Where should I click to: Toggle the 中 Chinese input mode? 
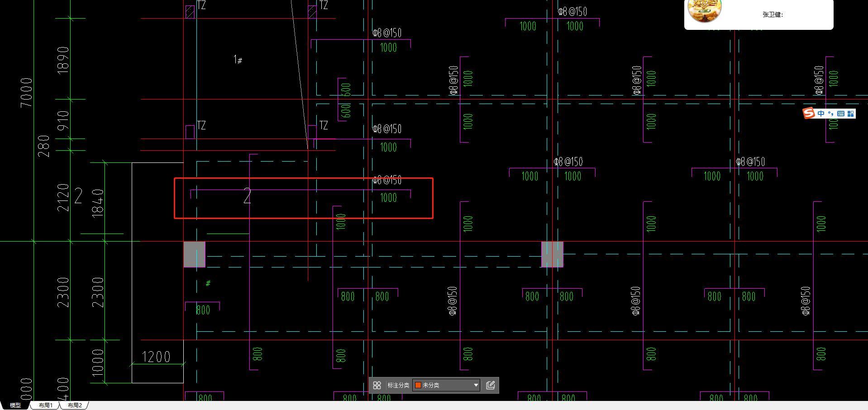coord(821,114)
